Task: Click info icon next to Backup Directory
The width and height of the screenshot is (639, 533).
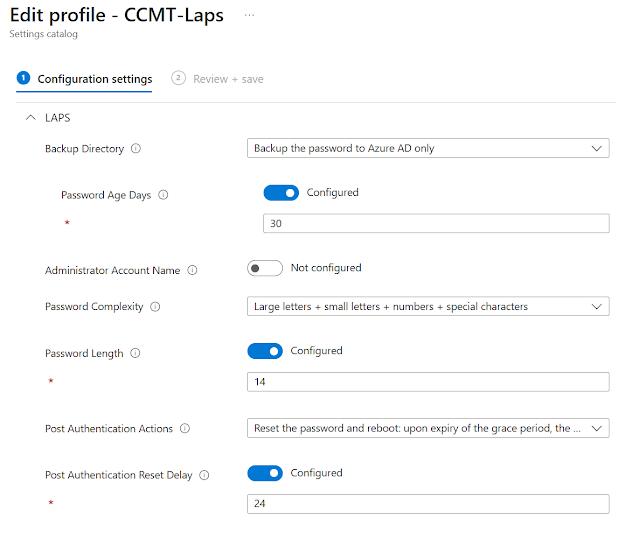Action: point(136,149)
